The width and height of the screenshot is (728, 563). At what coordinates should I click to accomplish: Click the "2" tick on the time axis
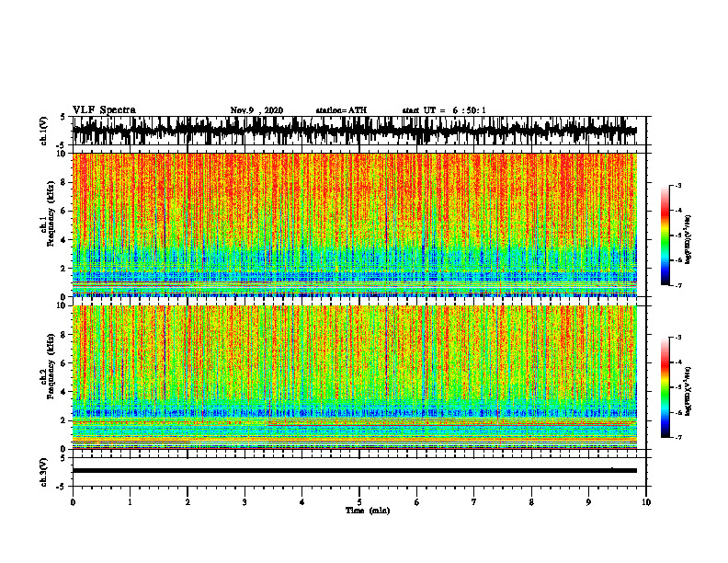(188, 502)
